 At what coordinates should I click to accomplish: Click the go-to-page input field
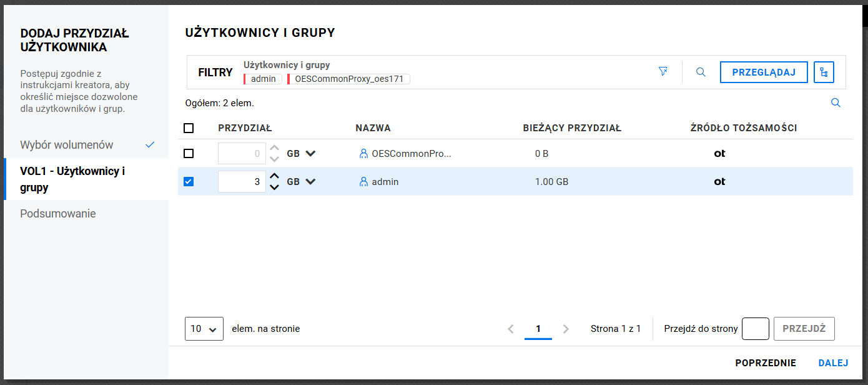755,329
